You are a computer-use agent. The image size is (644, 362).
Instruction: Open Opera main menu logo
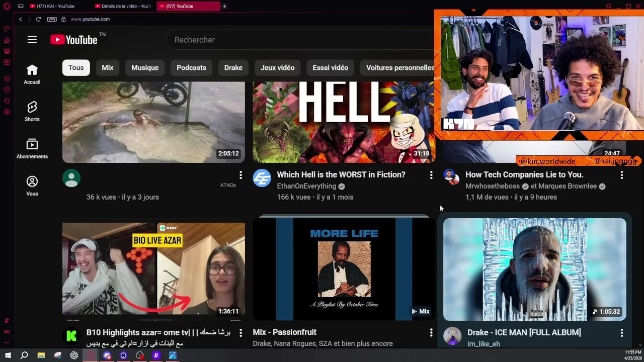click(7, 6)
